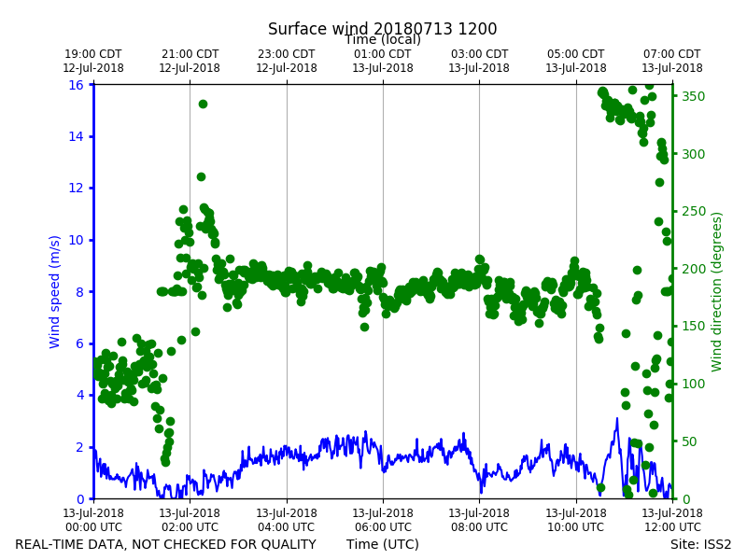Viewport: 747px width, 560px height.
Task: Click the '13-Jul-2018 08:00 UTC' bottom tick label
Action: [479, 520]
